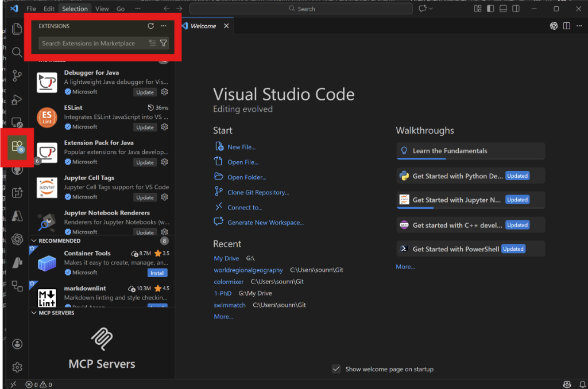Open the Go menu
Image resolution: width=588 pixels, height=389 pixels.
[x=121, y=9]
